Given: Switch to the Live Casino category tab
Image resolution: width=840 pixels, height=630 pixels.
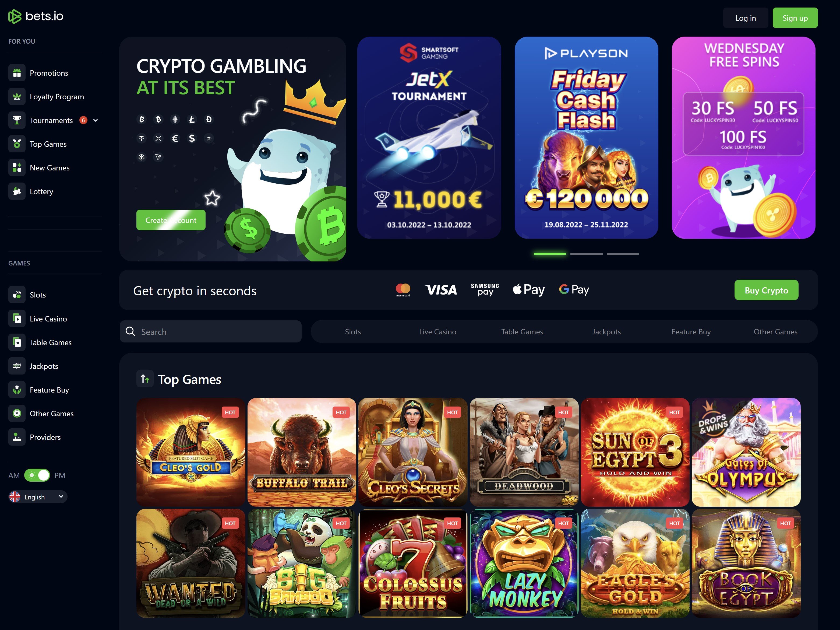Looking at the screenshot, I should pos(437,332).
